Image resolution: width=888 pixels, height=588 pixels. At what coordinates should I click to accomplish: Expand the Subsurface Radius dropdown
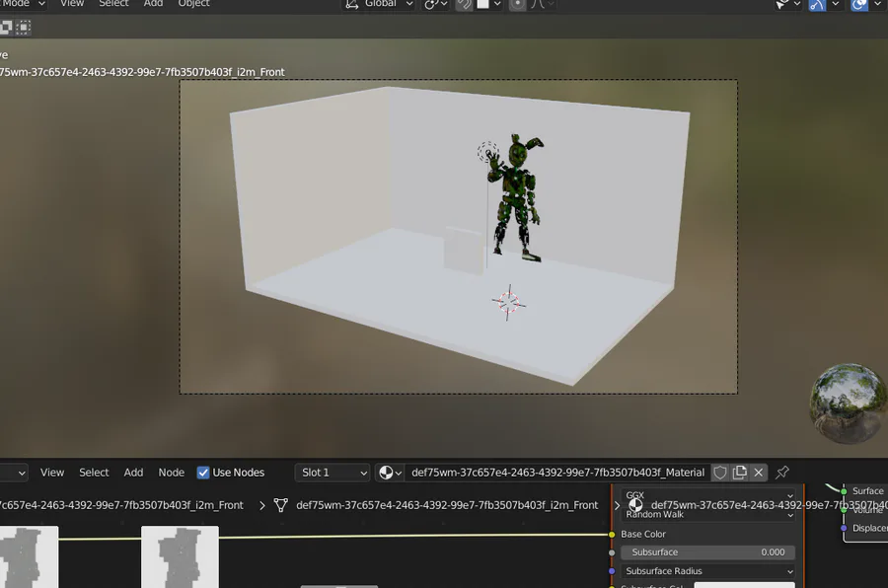tap(707, 571)
